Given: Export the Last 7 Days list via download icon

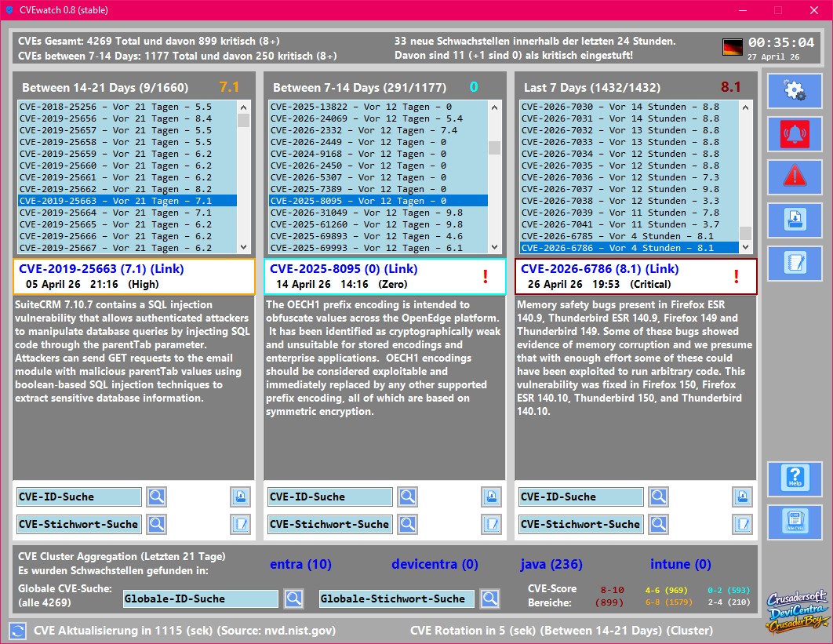Looking at the screenshot, I should (742, 497).
